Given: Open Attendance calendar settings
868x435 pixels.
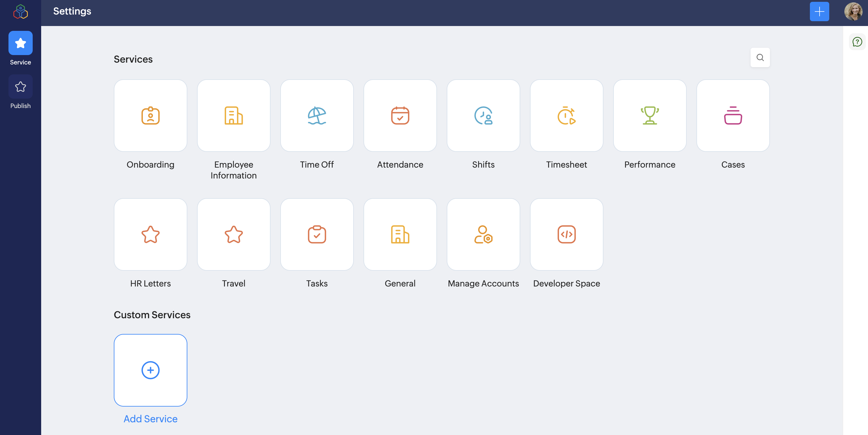Looking at the screenshot, I should tap(400, 116).
